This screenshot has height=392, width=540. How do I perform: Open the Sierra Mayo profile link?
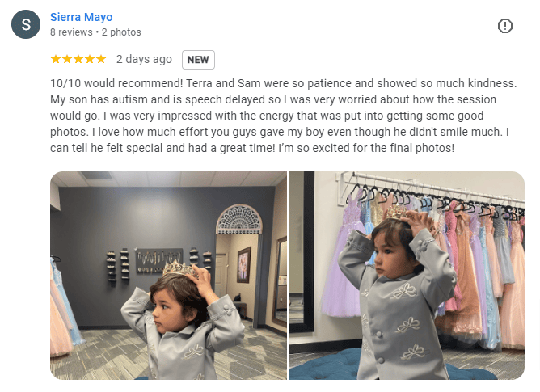click(x=82, y=17)
